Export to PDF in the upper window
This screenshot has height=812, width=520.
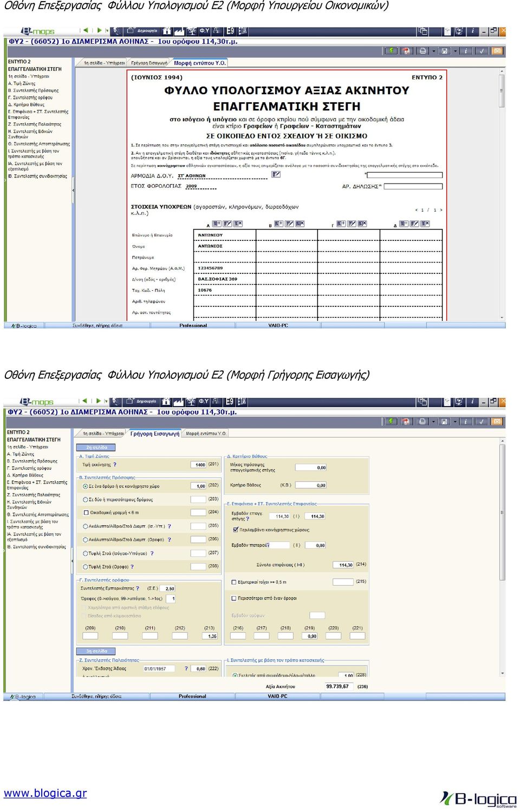click(406, 51)
